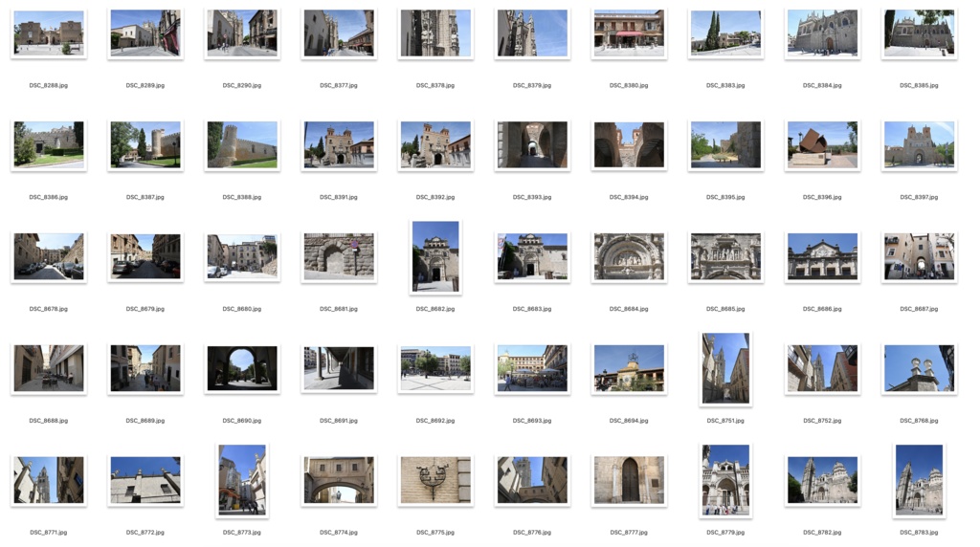Click the DSC_8774.jpg bridge arch thumbnail
Screen dimensions: 980x547
[339, 480]
